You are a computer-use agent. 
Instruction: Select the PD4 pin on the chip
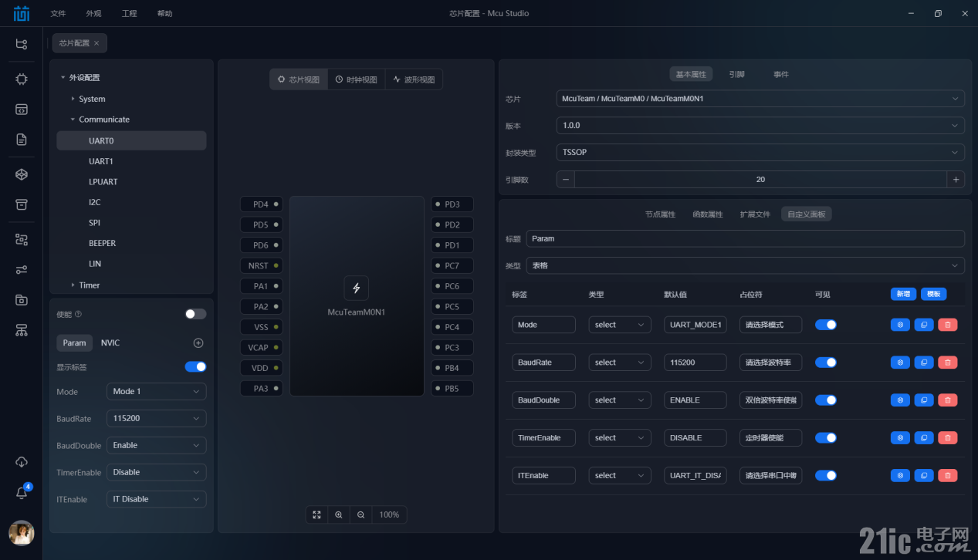click(262, 204)
